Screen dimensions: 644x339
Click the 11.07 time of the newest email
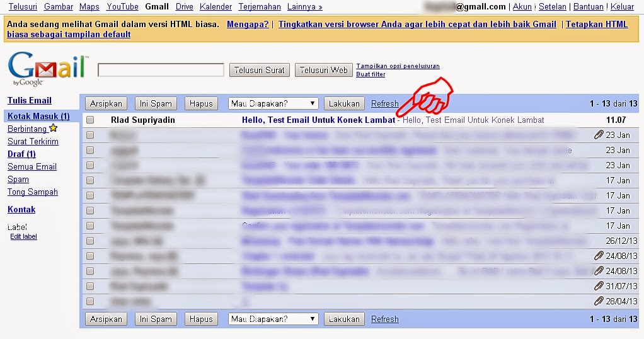616,120
